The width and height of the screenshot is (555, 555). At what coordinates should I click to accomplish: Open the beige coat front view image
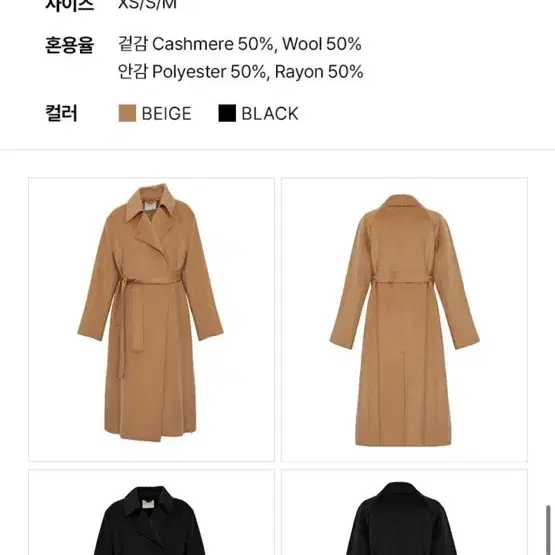[x=151, y=320]
